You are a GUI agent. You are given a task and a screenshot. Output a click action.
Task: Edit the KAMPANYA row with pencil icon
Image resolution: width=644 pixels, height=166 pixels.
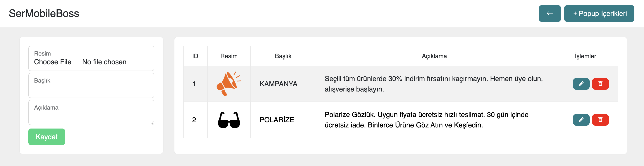point(581,84)
